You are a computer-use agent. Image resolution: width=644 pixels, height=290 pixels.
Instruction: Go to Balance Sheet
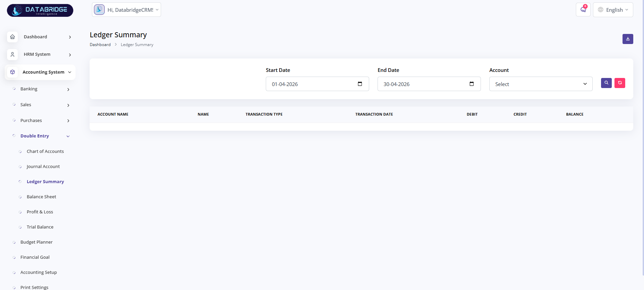click(42, 197)
